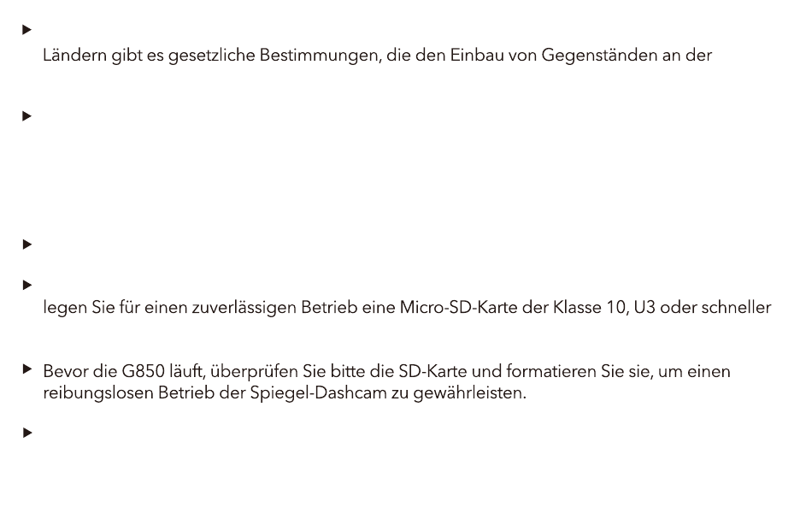
Task: Click the second bullet arrow below the 'Ländern' line
Action: [27, 116]
